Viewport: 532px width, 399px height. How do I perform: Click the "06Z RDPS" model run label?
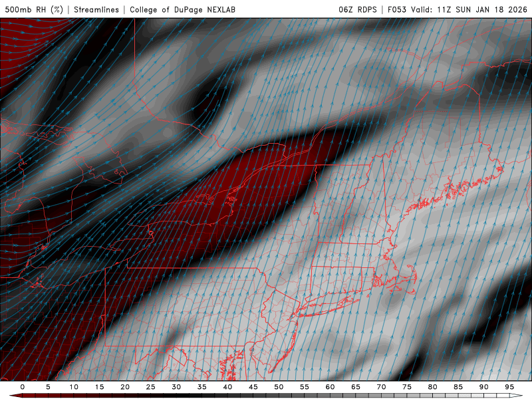(x=358, y=9)
